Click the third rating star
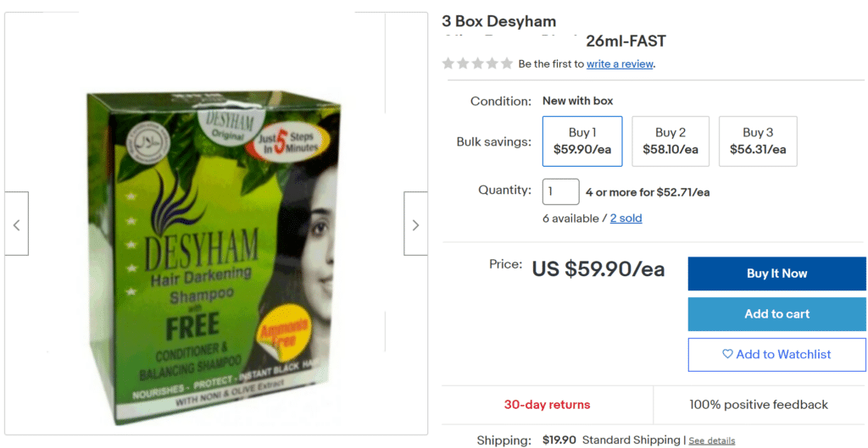868x448 pixels. (477, 64)
